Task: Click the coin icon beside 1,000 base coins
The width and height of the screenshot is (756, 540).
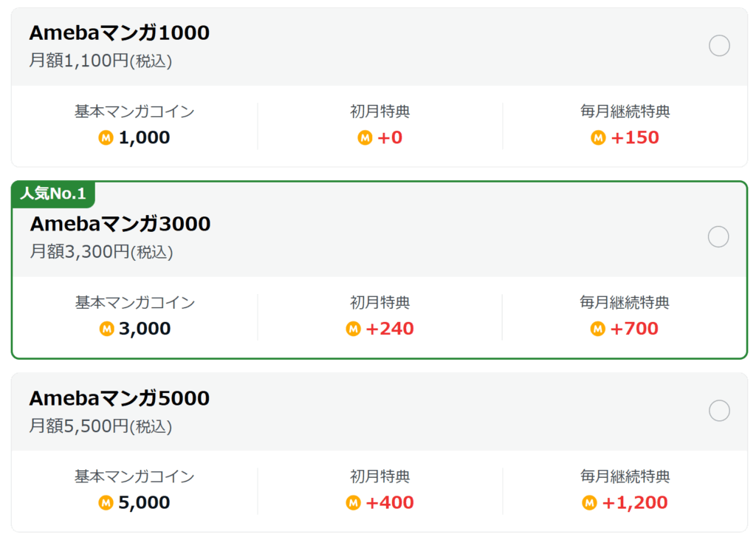Action: pos(106,138)
